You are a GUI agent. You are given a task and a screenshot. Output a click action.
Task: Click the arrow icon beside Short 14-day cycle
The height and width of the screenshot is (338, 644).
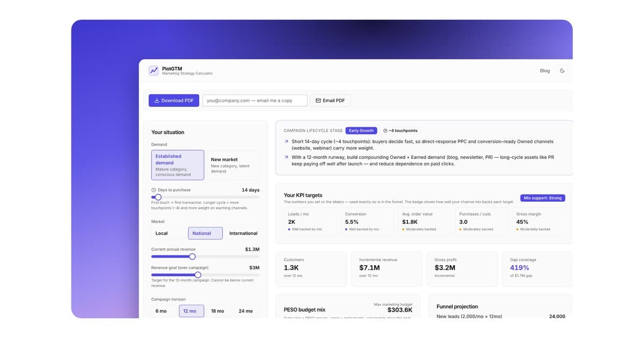click(287, 142)
